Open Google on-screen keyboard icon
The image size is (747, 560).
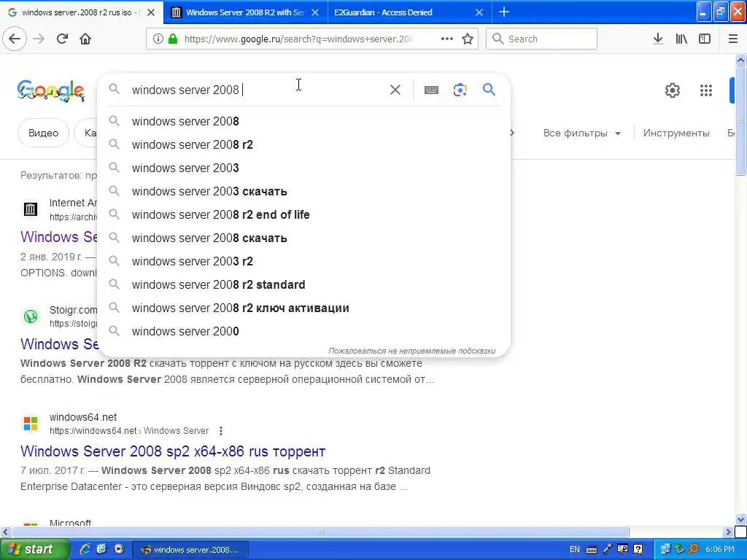[x=431, y=90]
